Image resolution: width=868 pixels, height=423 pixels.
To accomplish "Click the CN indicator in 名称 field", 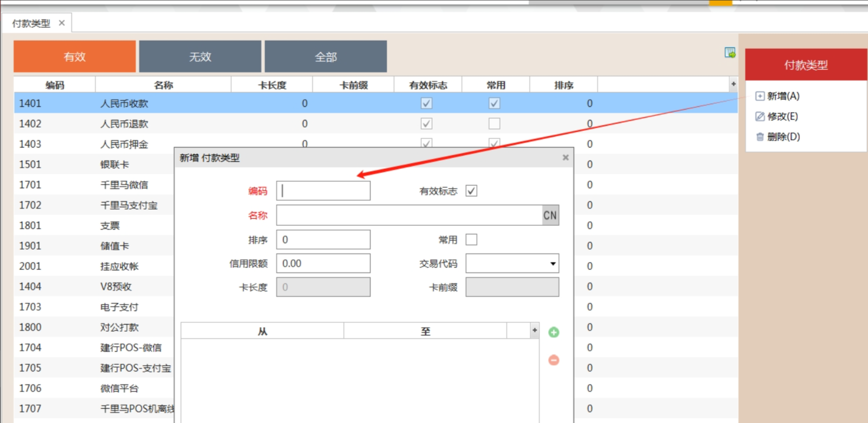I will 550,216.
